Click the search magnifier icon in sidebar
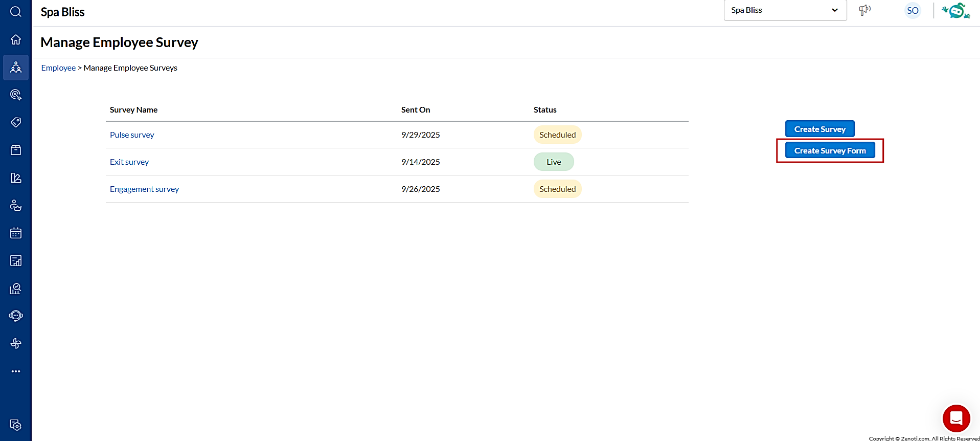 click(x=16, y=12)
